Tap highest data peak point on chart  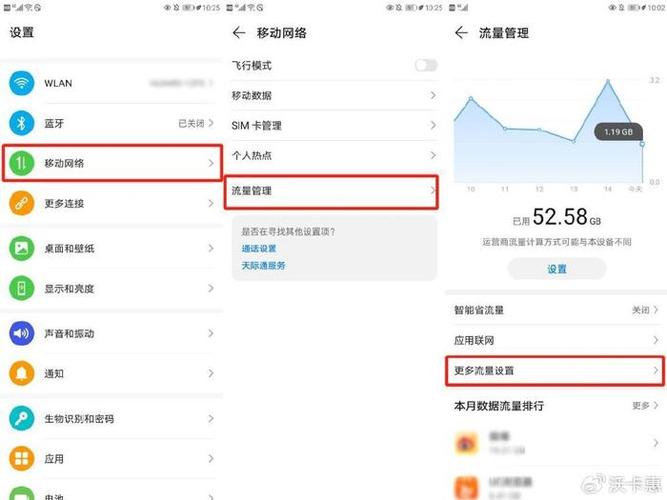608,81
